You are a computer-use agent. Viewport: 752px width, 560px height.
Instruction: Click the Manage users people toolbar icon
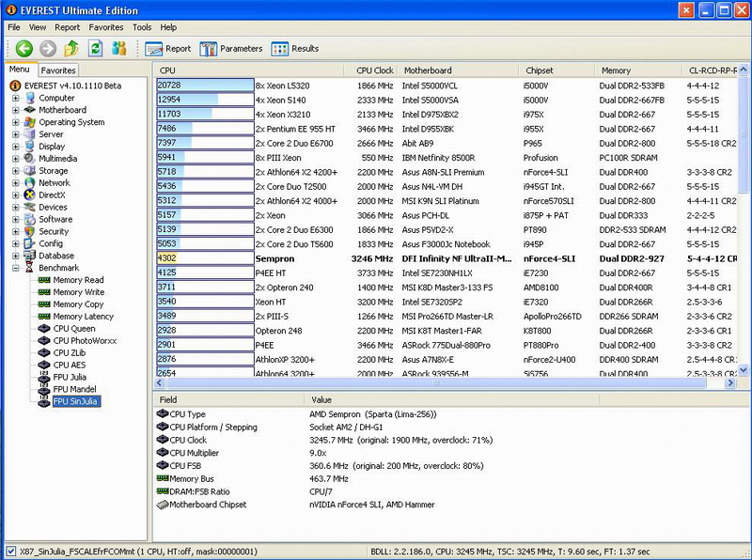tap(119, 49)
